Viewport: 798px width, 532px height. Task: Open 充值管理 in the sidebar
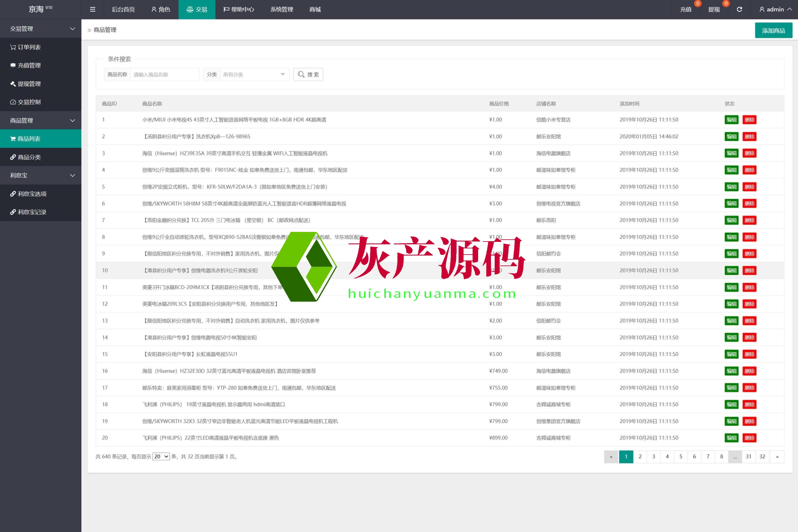click(29, 65)
